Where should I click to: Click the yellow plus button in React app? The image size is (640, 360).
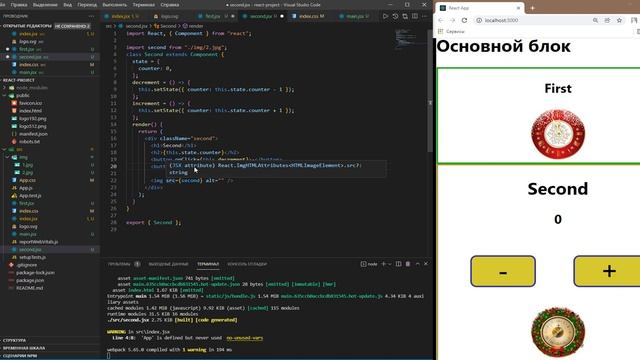pyautogui.click(x=607, y=271)
